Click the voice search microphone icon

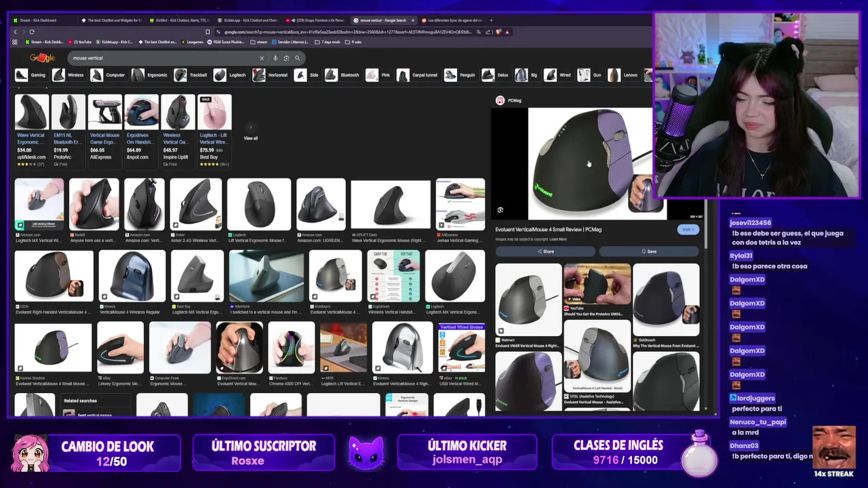click(275, 58)
